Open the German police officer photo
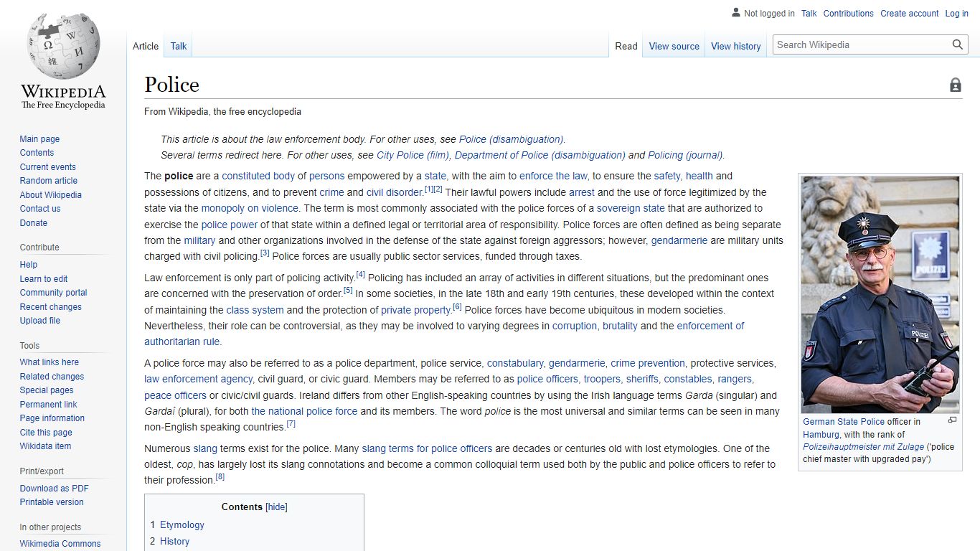Viewport: 980px width, 551px height. coord(880,294)
